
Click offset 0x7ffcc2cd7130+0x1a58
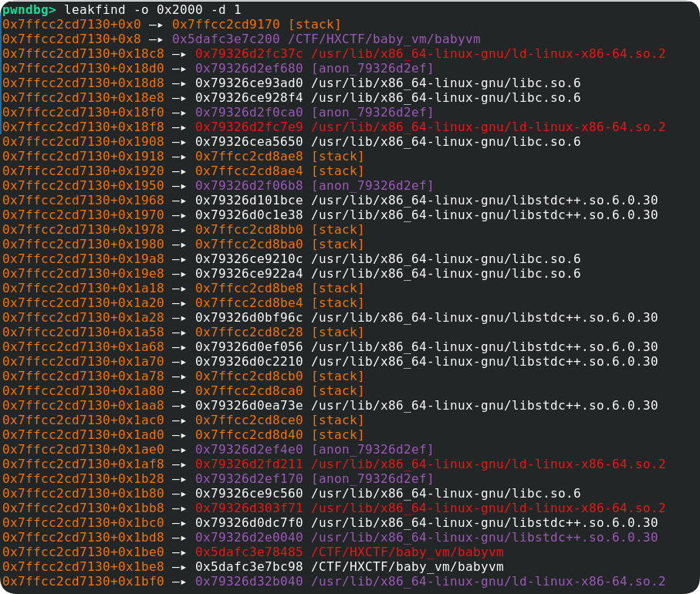click(83, 332)
